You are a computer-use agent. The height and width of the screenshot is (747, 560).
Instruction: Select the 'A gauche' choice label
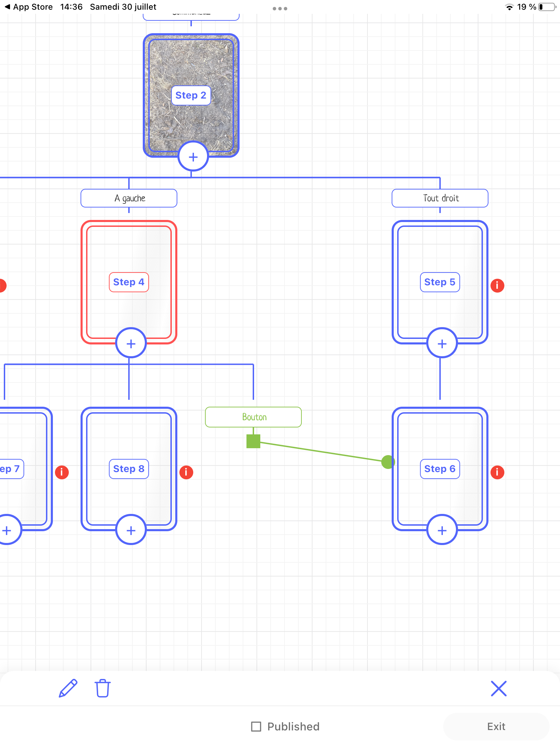[129, 198]
